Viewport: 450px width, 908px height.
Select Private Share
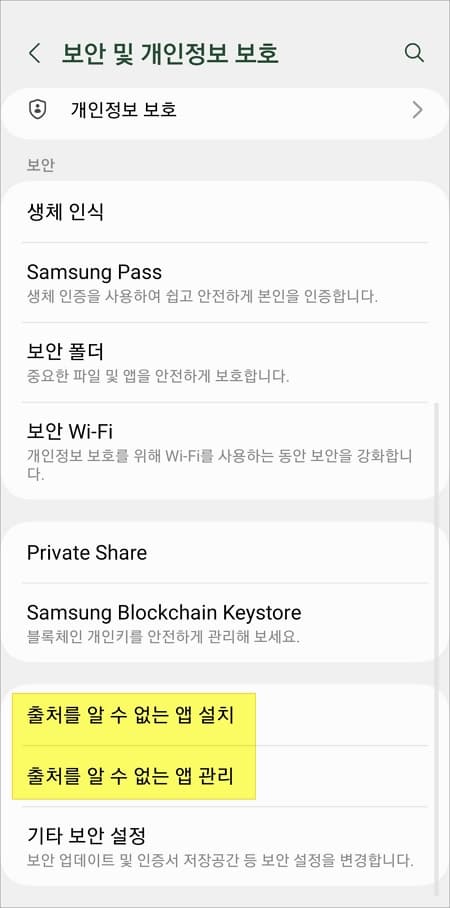(225, 552)
